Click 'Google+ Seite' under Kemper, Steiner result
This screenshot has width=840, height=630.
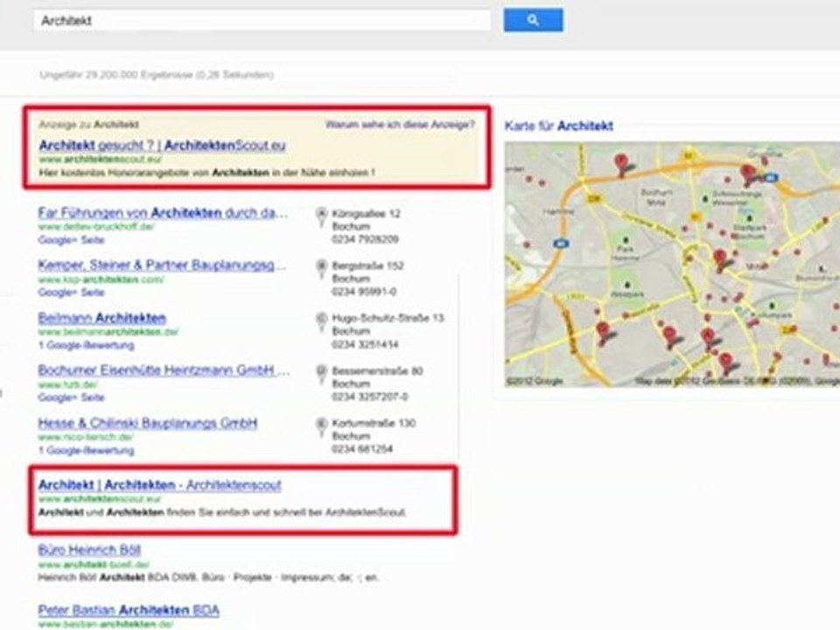[x=71, y=292]
